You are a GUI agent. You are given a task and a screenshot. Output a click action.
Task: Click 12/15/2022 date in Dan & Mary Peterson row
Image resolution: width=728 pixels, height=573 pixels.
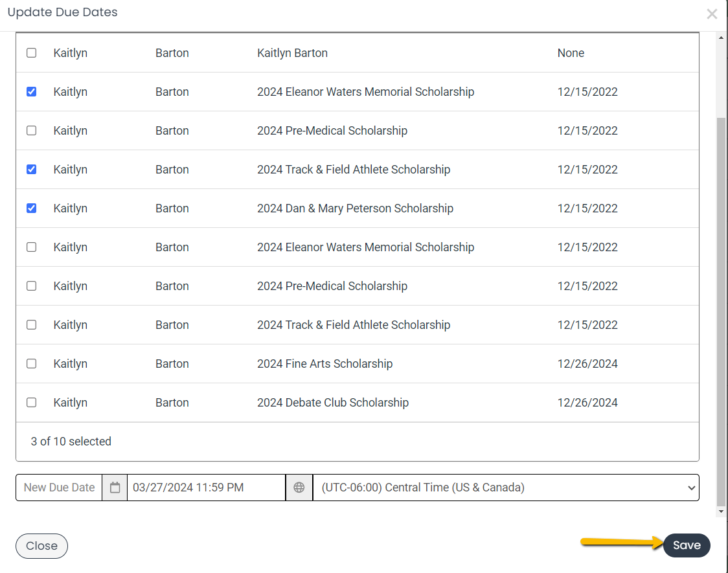pos(587,208)
